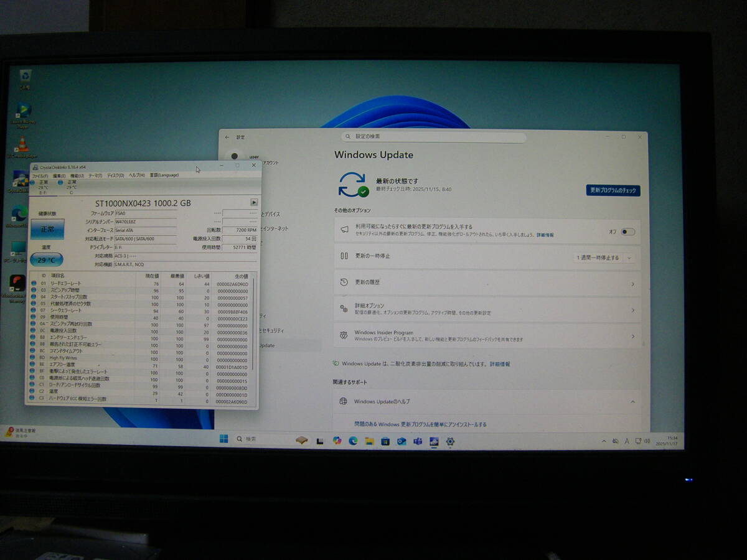Viewport: 747px width, 560px height.
Task: Launch Microsoft Edge from the taskbar
Action: pyautogui.click(x=353, y=441)
